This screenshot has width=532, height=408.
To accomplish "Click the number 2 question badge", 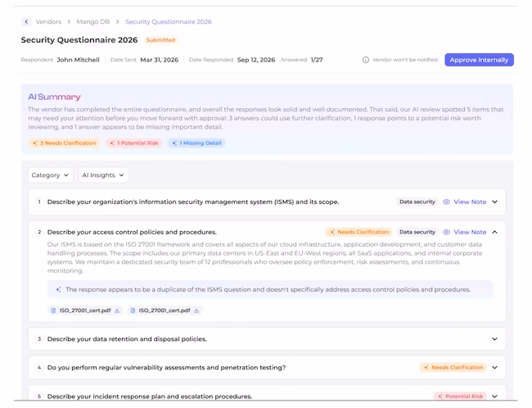I will [x=39, y=232].
